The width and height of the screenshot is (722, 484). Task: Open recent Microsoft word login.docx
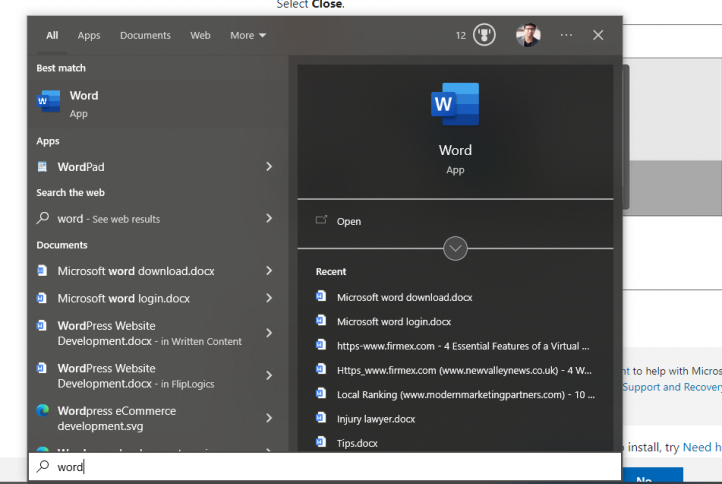click(393, 322)
